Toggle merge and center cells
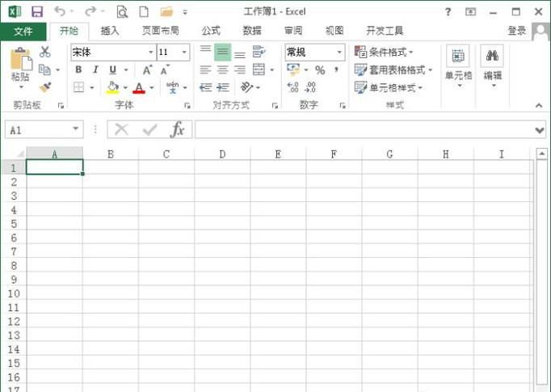 pos(259,70)
